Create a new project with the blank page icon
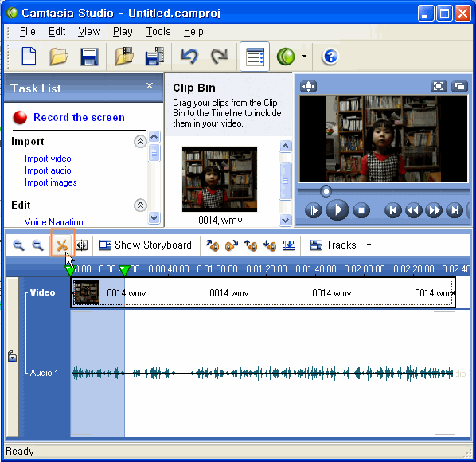476x462 pixels. click(29, 57)
